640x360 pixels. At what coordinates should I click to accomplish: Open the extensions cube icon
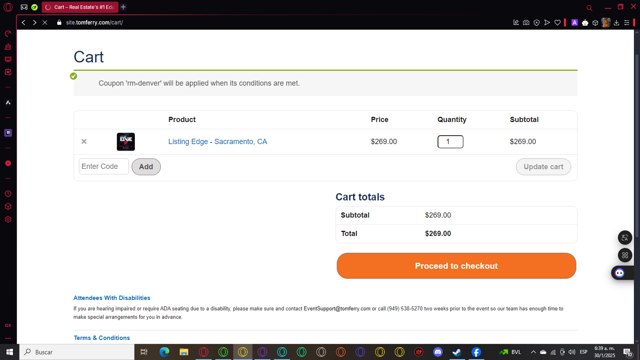595,22
